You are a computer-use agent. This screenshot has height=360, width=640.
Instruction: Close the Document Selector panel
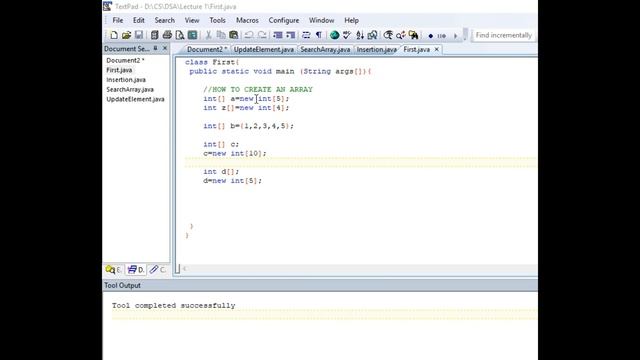[x=164, y=49]
